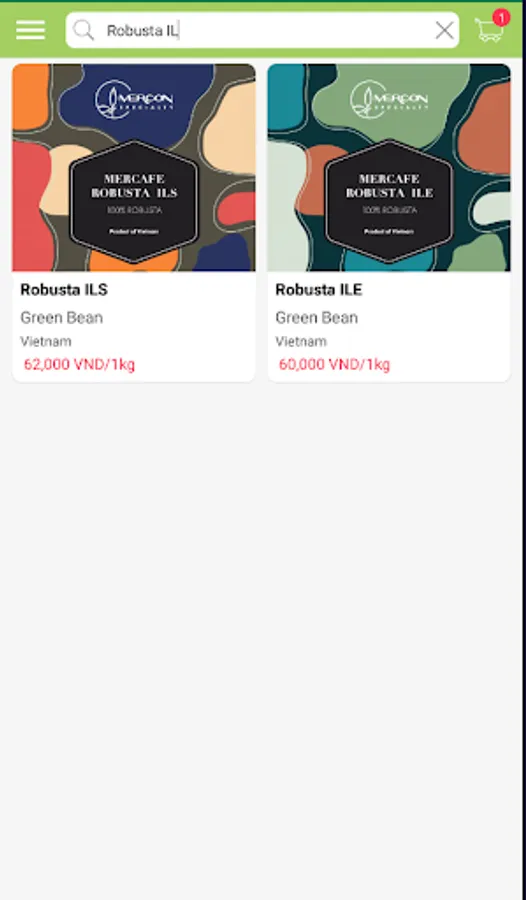526x900 pixels.
Task: Tap the 60,000 VND/1kg price
Action: point(334,364)
